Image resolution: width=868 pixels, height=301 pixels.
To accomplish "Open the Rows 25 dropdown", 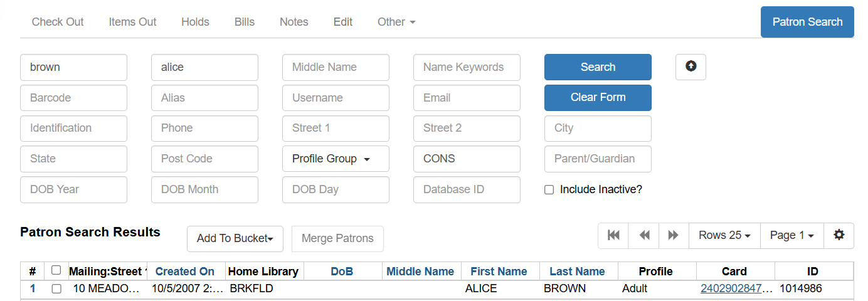I will coord(724,235).
